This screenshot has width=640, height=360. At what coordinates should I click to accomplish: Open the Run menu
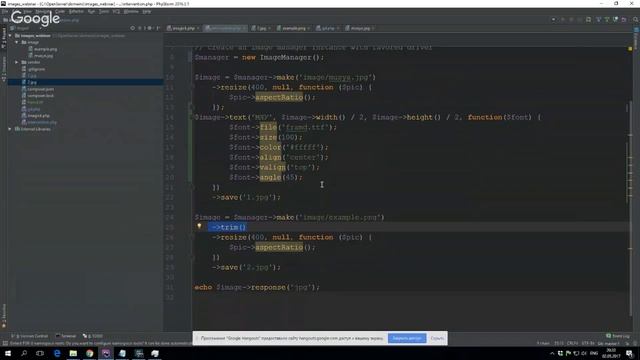91,11
